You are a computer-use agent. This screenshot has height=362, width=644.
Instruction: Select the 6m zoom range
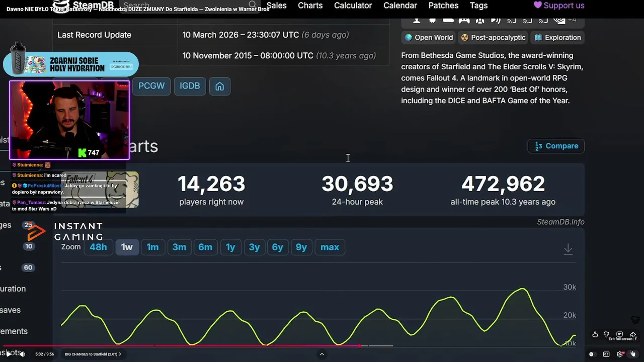[205, 247]
